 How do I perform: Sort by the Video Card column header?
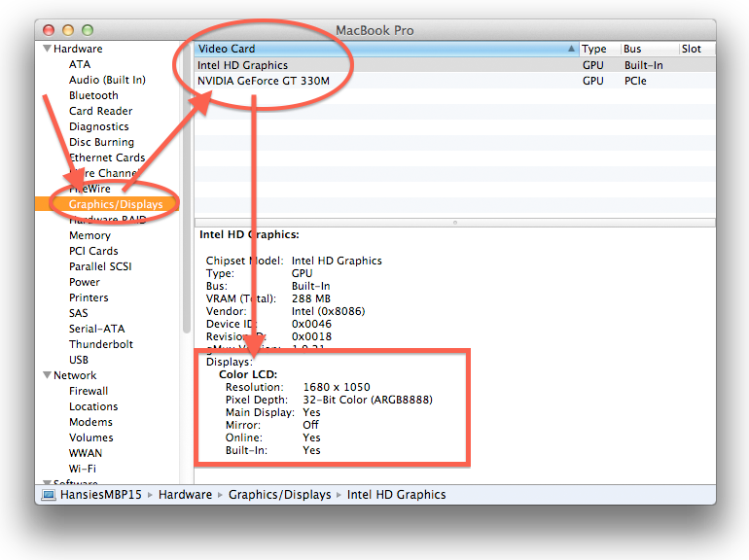[386, 49]
